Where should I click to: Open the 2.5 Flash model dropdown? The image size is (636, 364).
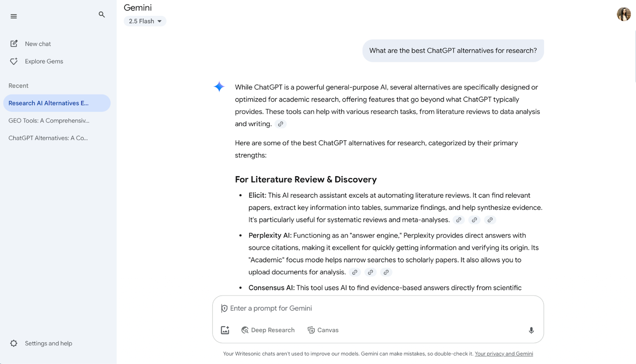pos(145,21)
